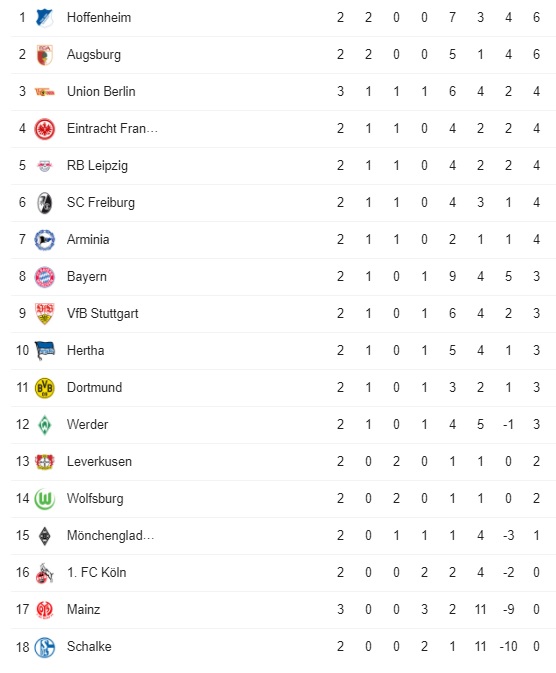Click the Hoffenheim club crest

(x=44, y=18)
